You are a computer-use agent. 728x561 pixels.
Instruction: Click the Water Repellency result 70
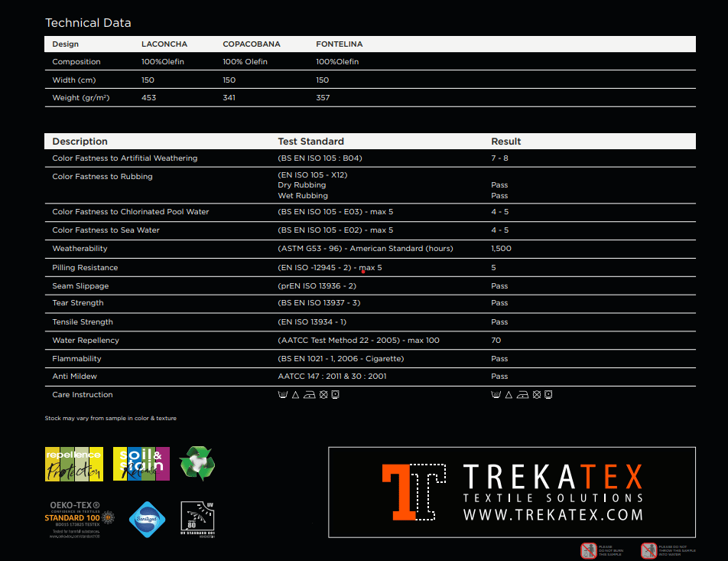[496, 341]
